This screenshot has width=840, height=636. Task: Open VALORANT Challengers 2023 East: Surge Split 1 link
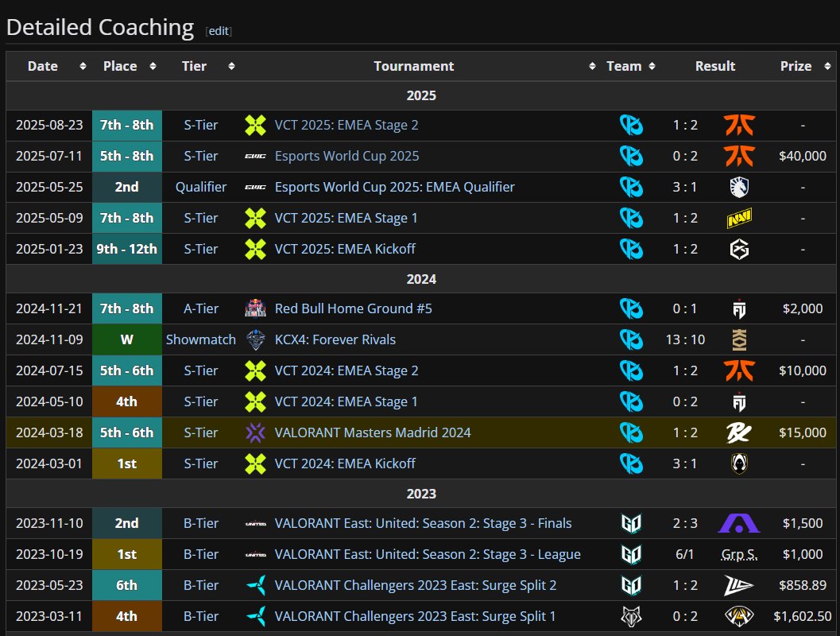[x=415, y=616]
